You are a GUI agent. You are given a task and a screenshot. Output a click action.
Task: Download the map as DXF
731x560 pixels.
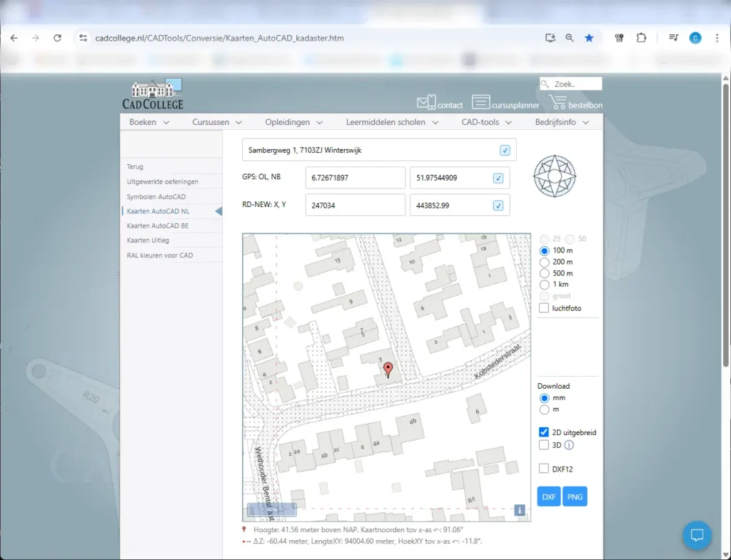[x=548, y=496]
